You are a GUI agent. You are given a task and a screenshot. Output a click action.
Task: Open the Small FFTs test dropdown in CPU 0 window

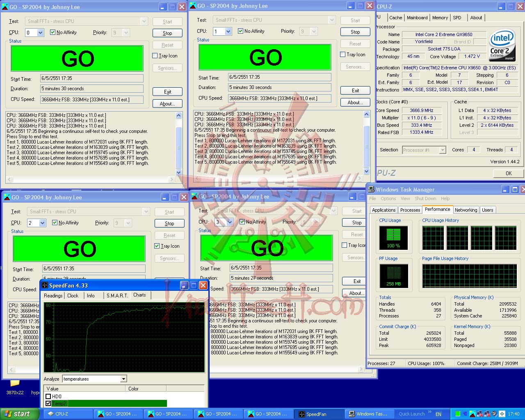(x=144, y=21)
